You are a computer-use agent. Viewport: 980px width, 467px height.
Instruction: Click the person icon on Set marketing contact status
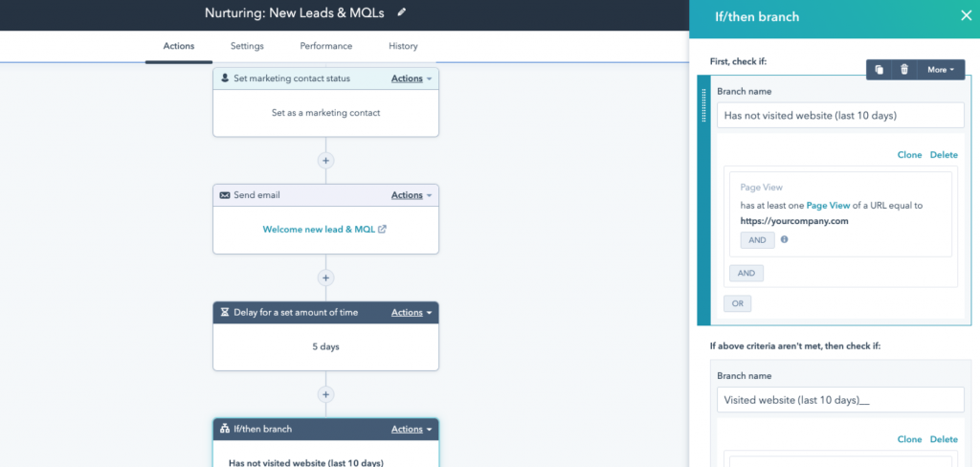tap(225, 78)
